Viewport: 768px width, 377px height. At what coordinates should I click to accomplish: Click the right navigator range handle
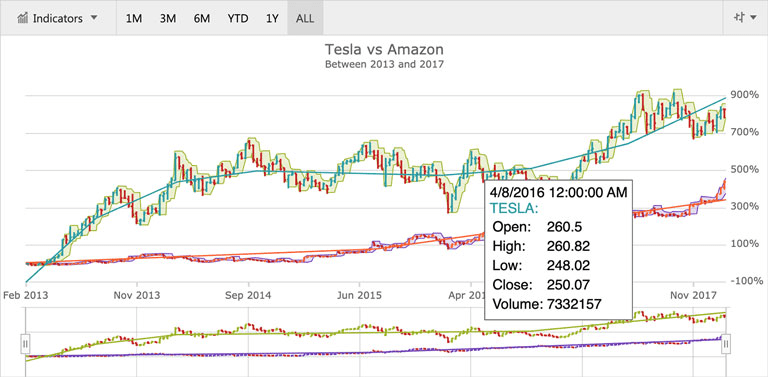(x=726, y=344)
